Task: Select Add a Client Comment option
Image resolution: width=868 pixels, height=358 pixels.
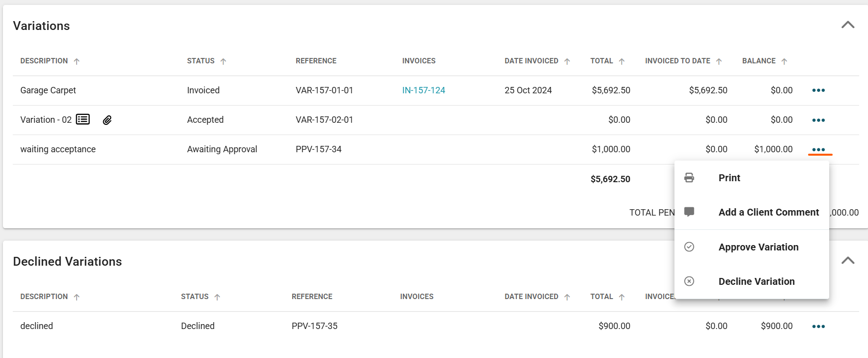Action: coord(768,212)
